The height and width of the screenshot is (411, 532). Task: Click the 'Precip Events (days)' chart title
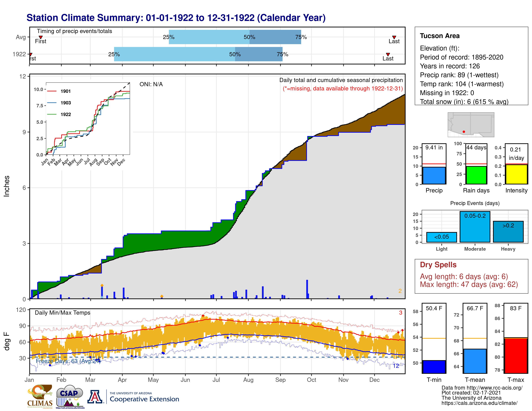pyautogui.click(x=475, y=203)
